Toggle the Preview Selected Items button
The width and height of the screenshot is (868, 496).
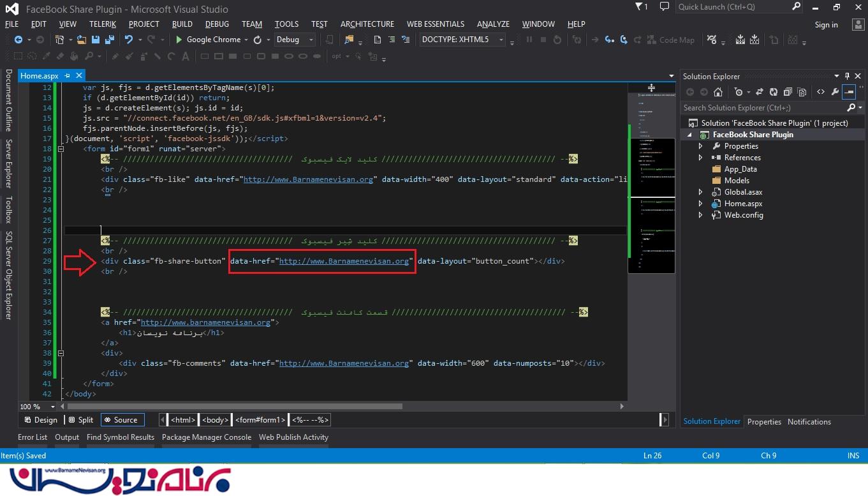coord(849,92)
